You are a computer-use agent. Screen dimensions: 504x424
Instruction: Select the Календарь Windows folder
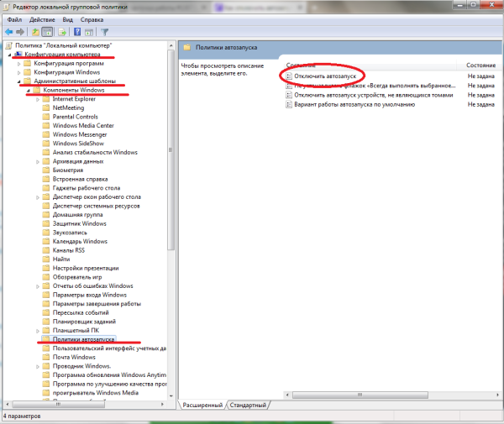click(80, 242)
